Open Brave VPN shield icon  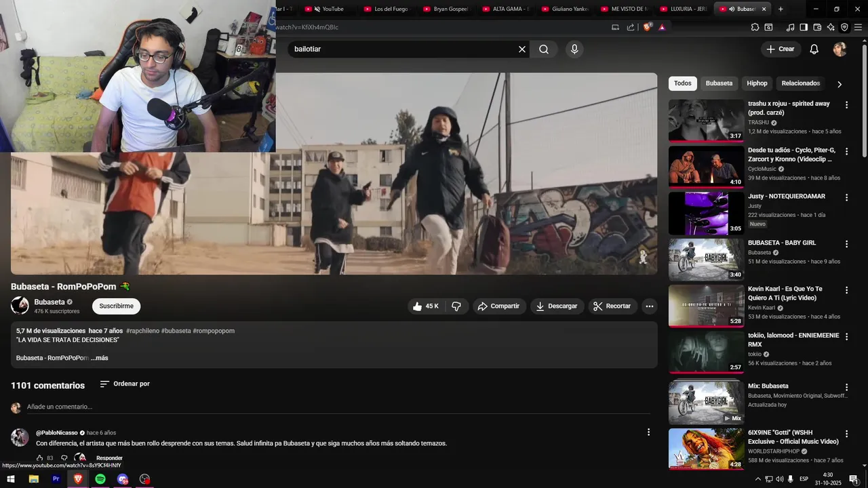(x=844, y=27)
